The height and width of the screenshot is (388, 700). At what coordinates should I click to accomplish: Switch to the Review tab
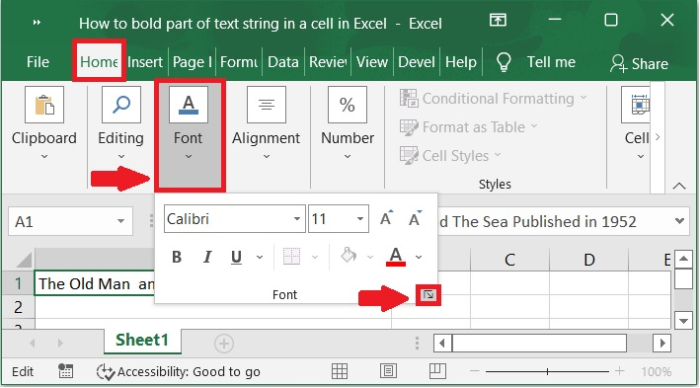point(328,62)
